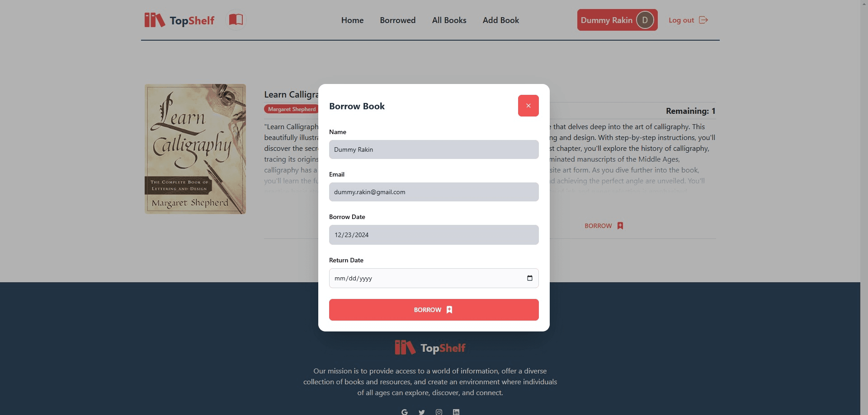Viewport: 868px width, 415px height.
Task: Select the Email input field
Action: [x=434, y=192]
